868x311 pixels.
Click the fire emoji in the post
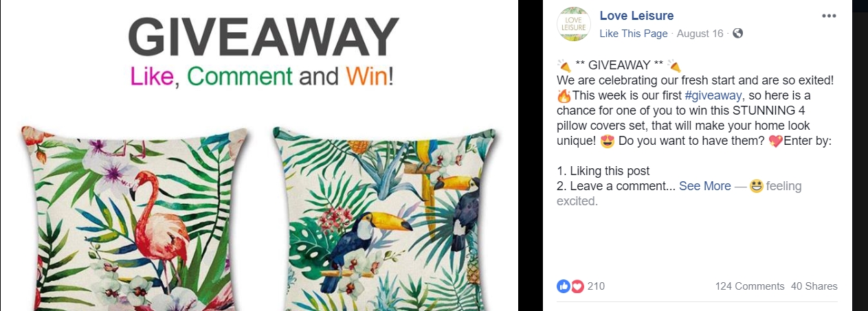[x=564, y=97]
